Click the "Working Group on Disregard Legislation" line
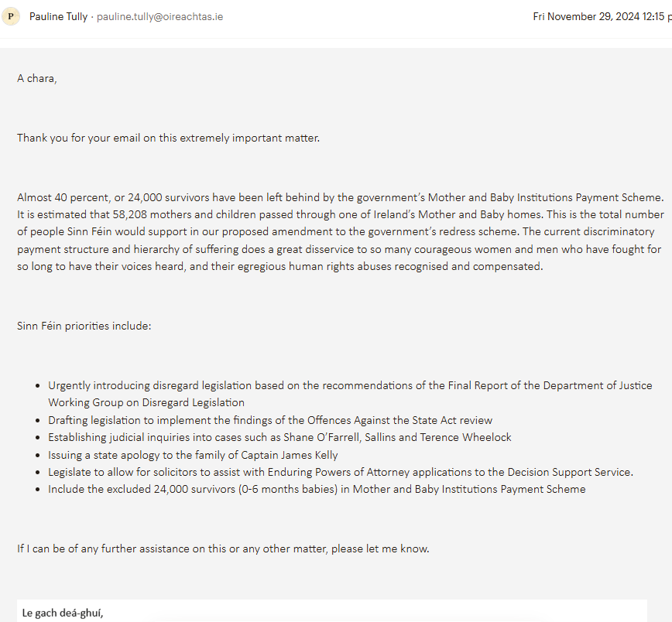The image size is (672, 622). coord(146,402)
